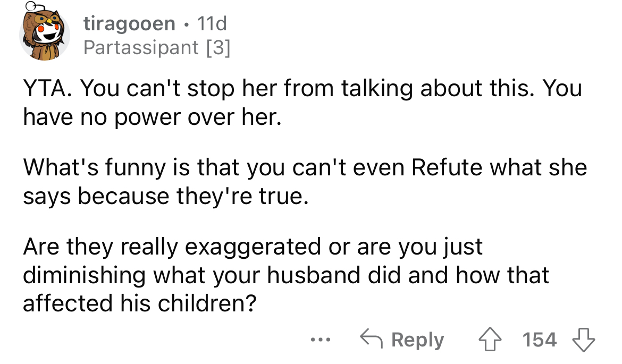The width and height of the screenshot is (622, 364).
Task: Click the Reply text label
Action: [x=417, y=340]
